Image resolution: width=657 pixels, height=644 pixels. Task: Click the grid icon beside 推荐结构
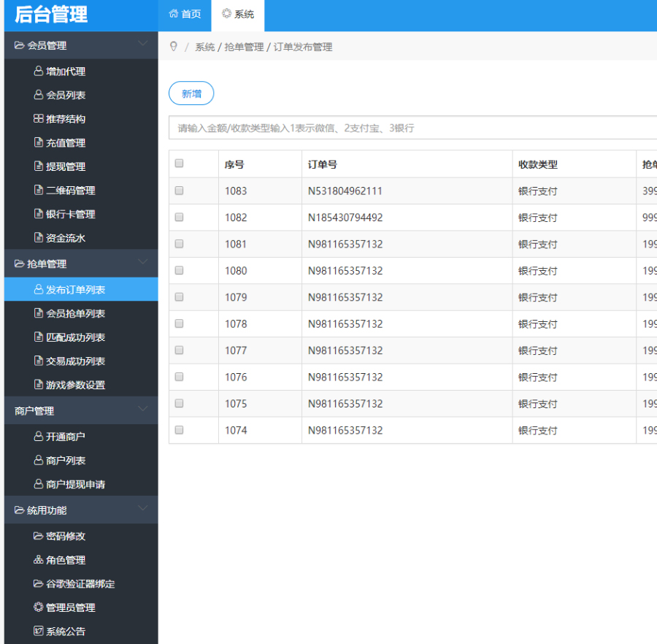39,119
